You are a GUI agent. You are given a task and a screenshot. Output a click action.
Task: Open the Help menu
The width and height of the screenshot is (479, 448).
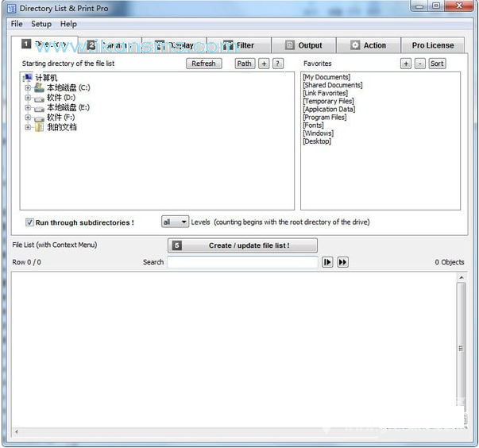(x=68, y=24)
